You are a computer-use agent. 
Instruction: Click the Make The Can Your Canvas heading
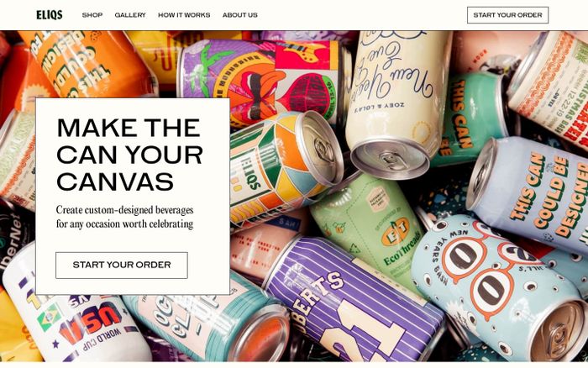[129, 155]
